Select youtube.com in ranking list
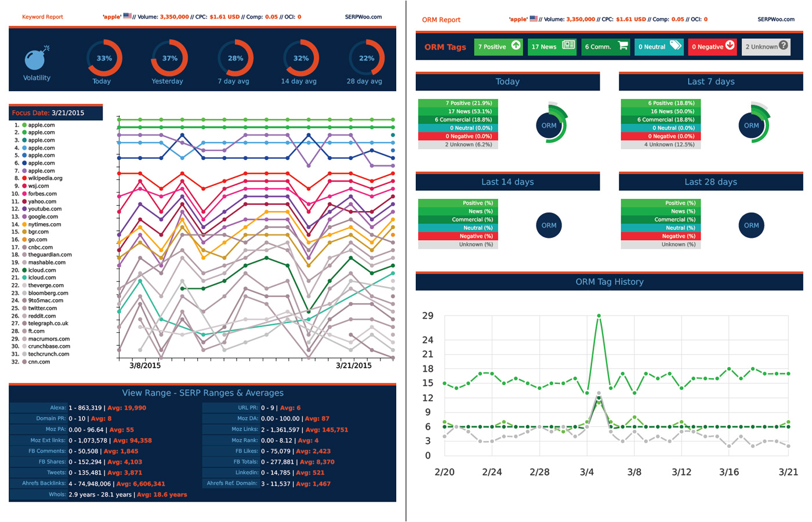 tap(45, 209)
